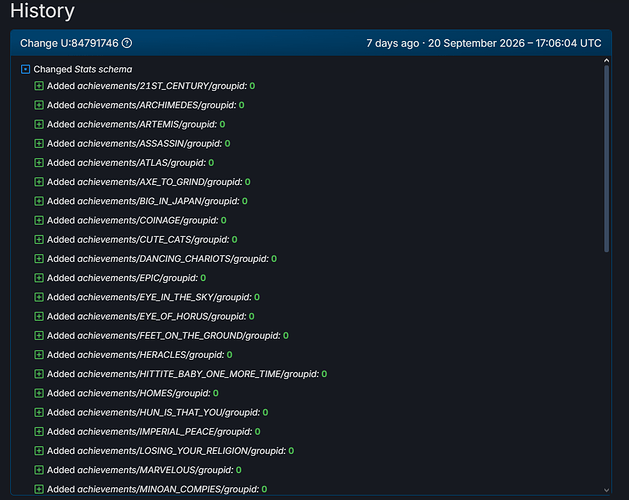Click the plus icon for DANCING_CHARIOTS groupid
This screenshot has width=629, height=500.
coord(39,259)
